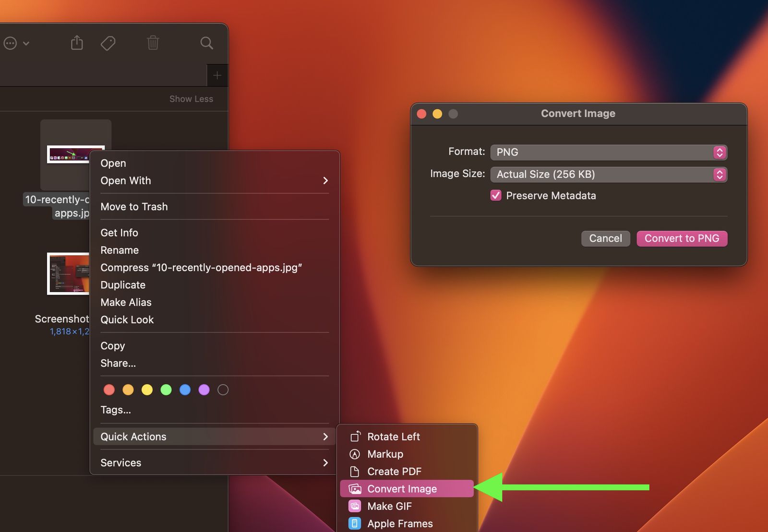768x532 pixels.
Task: Open the Format dropdown showing PNG
Action: pyautogui.click(x=608, y=152)
